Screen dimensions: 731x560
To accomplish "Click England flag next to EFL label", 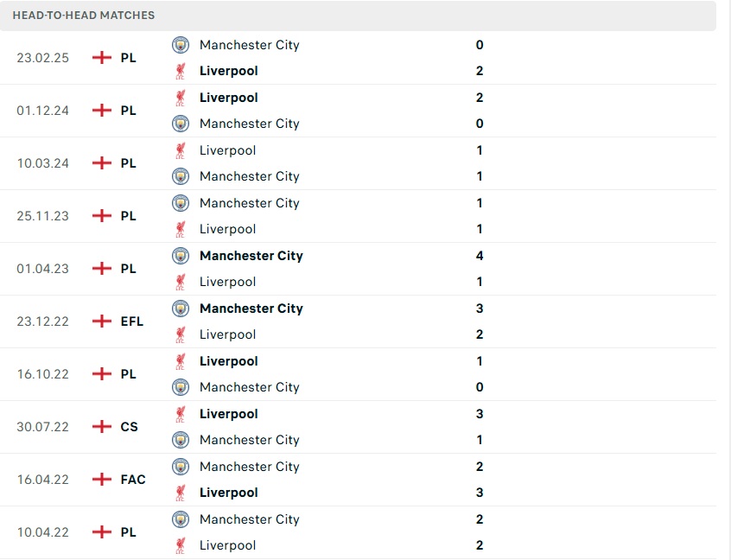I will (102, 321).
